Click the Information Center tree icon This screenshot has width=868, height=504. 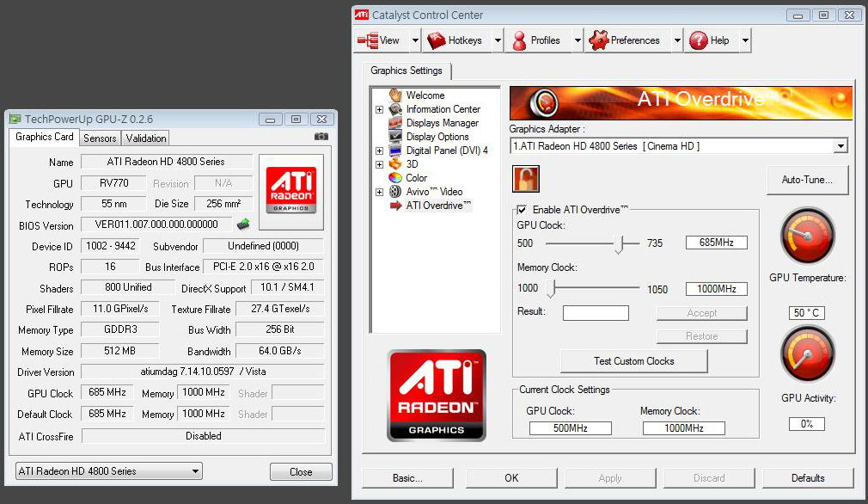(395, 109)
